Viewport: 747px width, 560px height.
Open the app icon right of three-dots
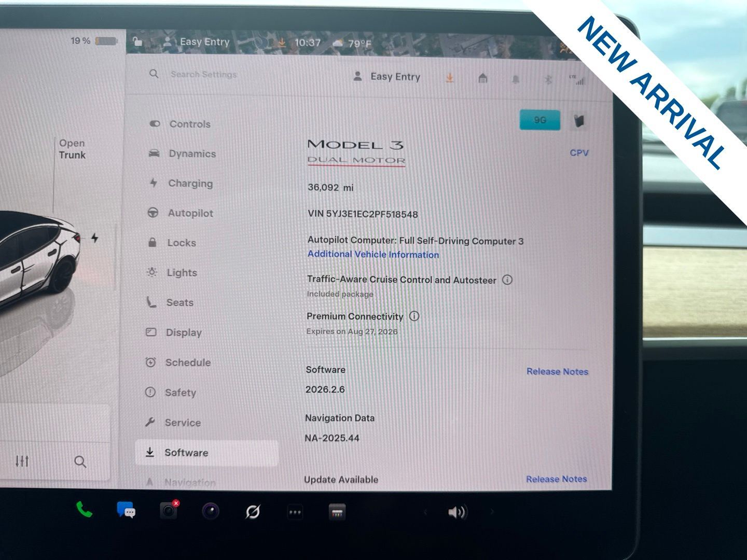[337, 513]
